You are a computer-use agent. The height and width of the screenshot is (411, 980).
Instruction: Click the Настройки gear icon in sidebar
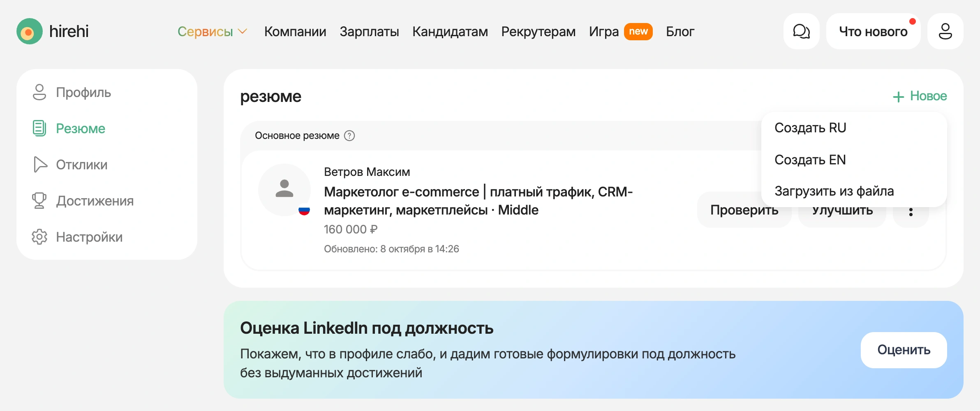(x=39, y=237)
